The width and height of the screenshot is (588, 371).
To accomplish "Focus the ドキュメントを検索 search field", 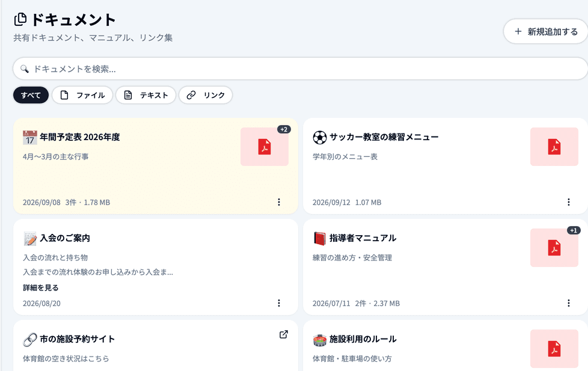I will [x=301, y=69].
